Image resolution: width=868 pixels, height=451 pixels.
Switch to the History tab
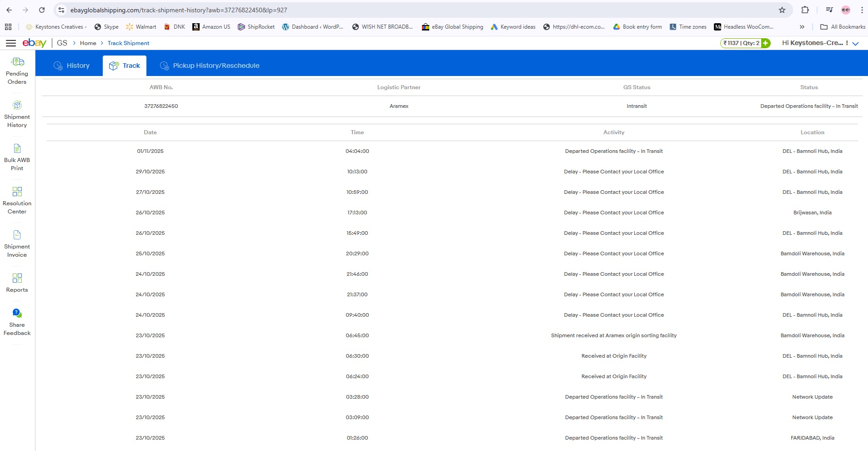(x=72, y=66)
